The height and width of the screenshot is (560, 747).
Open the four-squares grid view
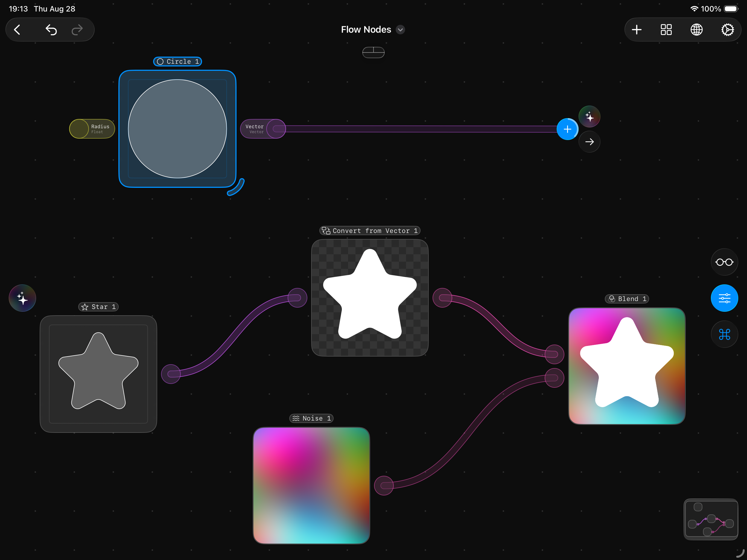(x=666, y=30)
